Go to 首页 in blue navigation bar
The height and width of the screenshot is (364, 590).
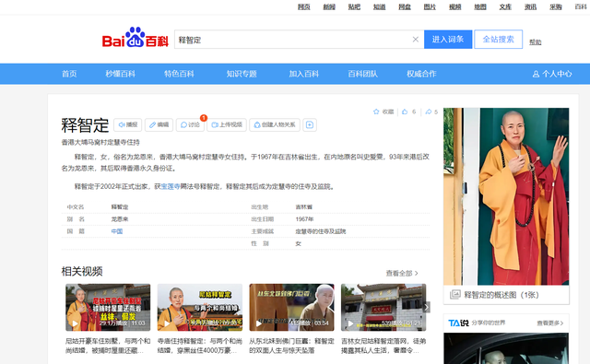pos(69,74)
